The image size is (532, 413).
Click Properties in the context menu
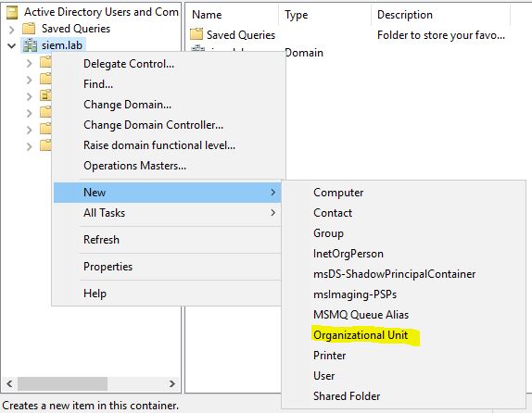tap(108, 267)
